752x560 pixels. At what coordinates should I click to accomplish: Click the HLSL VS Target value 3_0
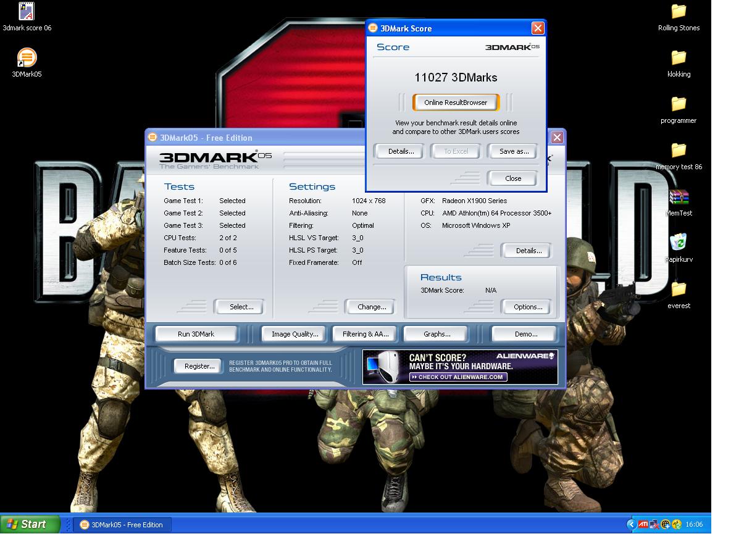pos(357,238)
